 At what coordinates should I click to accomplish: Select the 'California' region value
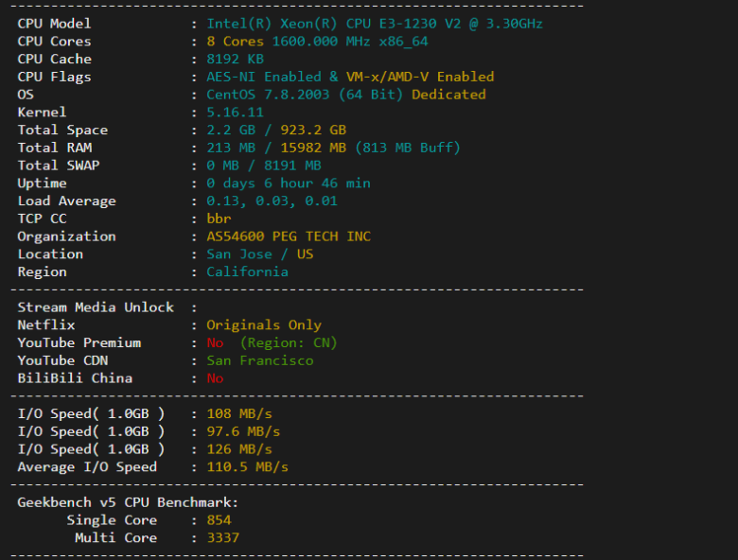point(247,272)
